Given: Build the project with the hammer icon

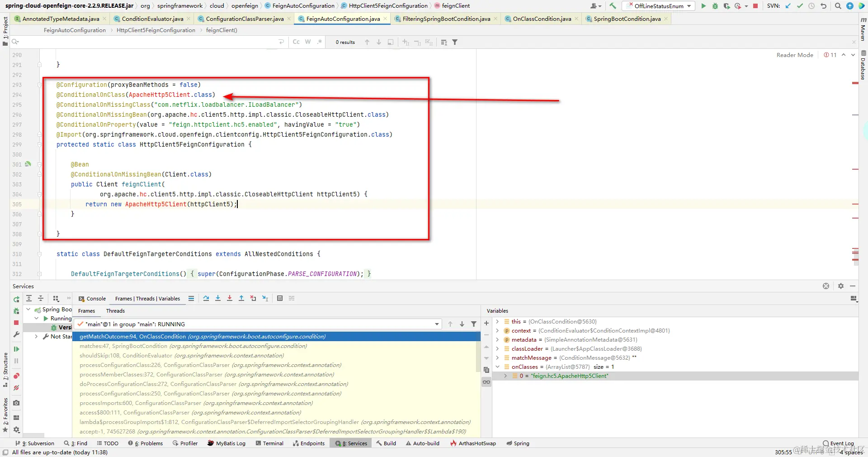Looking at the screenshot, I should [x=613, y=6].
